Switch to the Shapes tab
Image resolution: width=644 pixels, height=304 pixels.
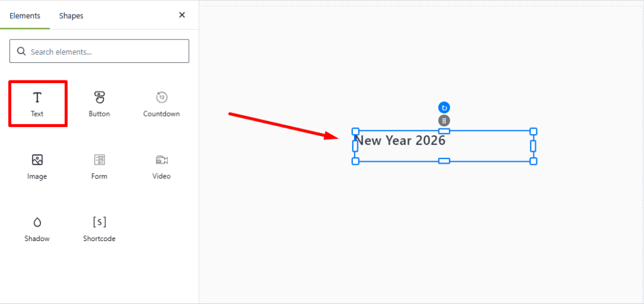71,16
